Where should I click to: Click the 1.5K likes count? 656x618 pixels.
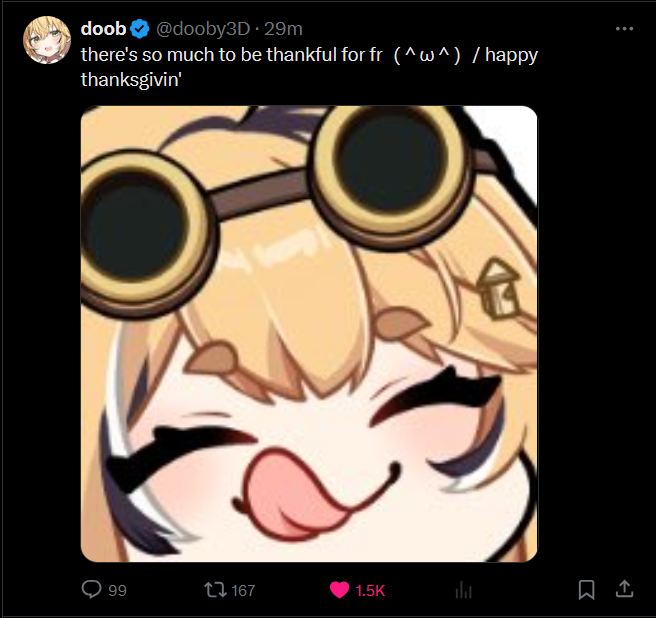[x=370, y=590]
